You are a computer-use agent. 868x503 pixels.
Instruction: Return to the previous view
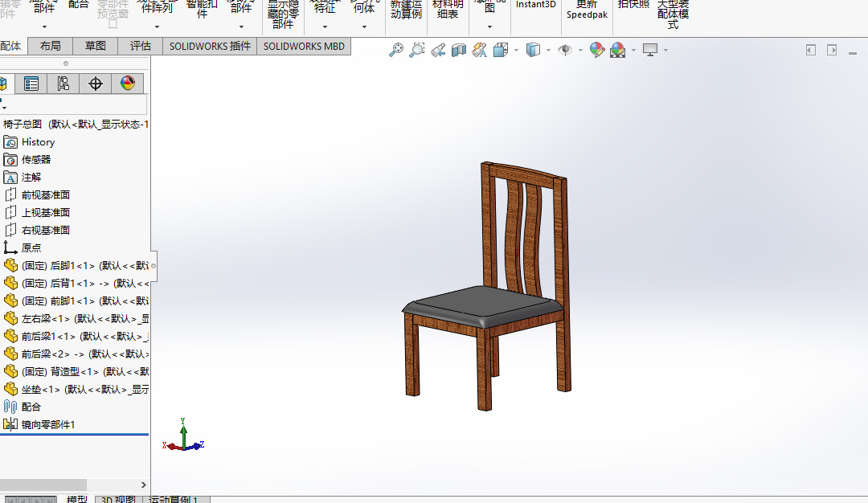pyautogui.click(x=438, y=51)
